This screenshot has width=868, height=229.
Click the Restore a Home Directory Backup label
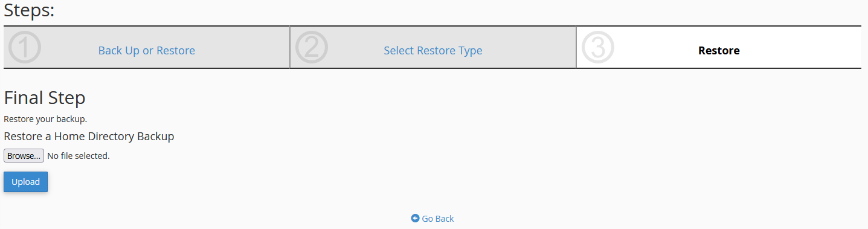tap(89, 137)
